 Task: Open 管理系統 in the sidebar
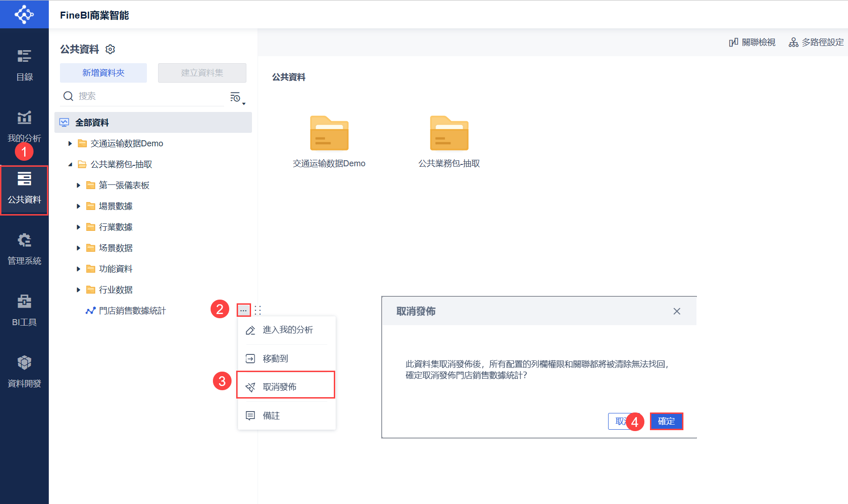pyautogui.click(x=24, y=249)
